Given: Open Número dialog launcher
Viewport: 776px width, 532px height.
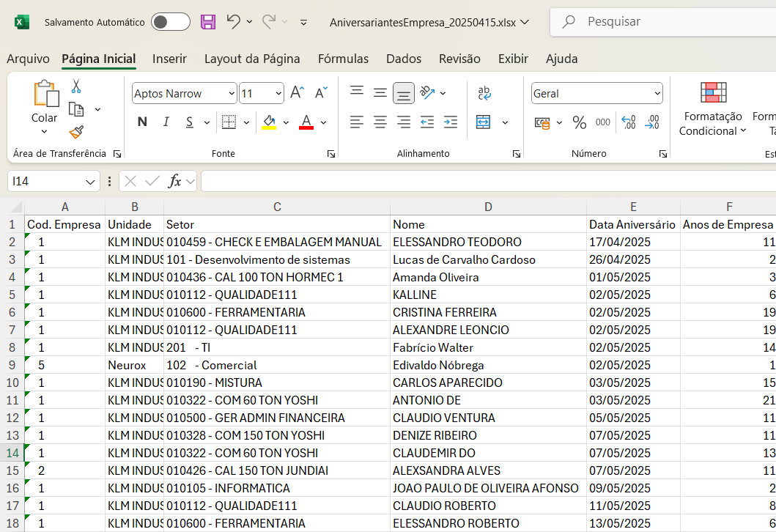Looking at the screenshot, I should pos(663,154).
